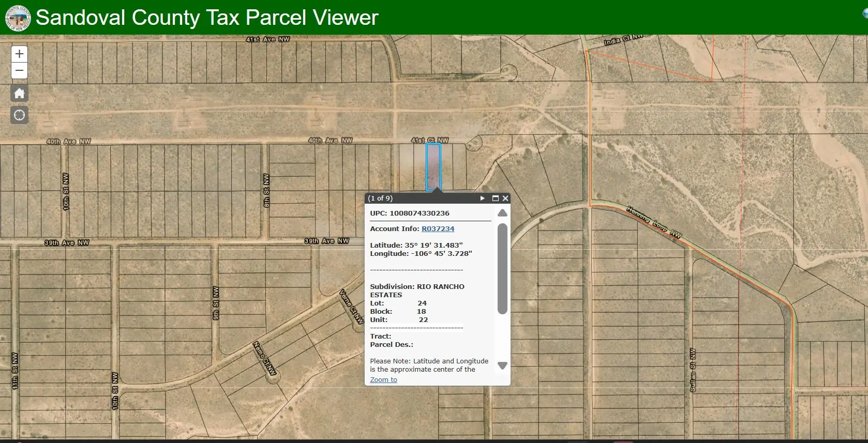The width and height of the screenshot is (868, 443).
Task: Close the parcel info popup
Action: pos(505,198)
